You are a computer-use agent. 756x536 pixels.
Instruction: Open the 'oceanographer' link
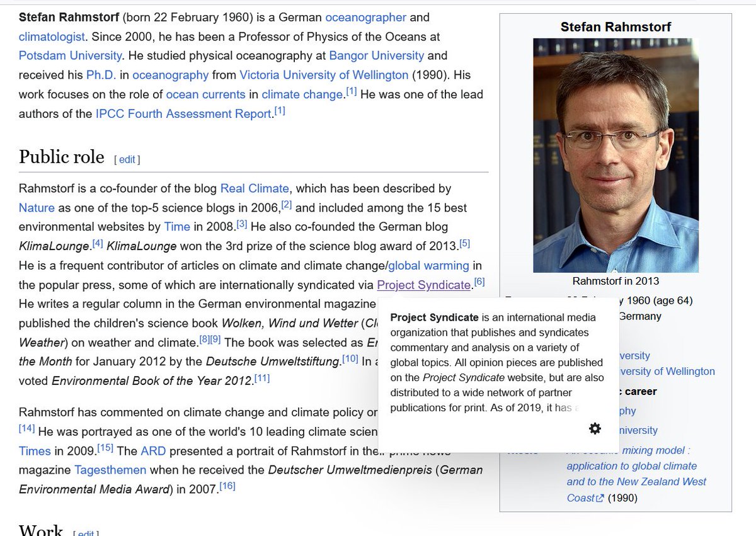click(x=366, y=17)
